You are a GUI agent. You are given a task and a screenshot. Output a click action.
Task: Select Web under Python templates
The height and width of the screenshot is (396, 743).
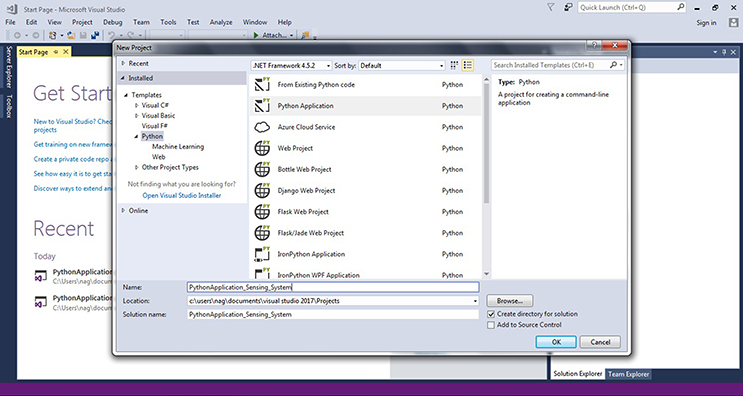pos(159,157)
